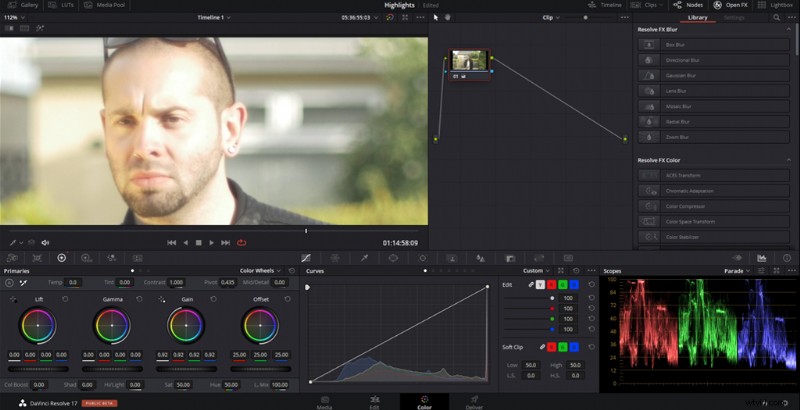Open the Curves Custom mode dropdown

point(536,271)
